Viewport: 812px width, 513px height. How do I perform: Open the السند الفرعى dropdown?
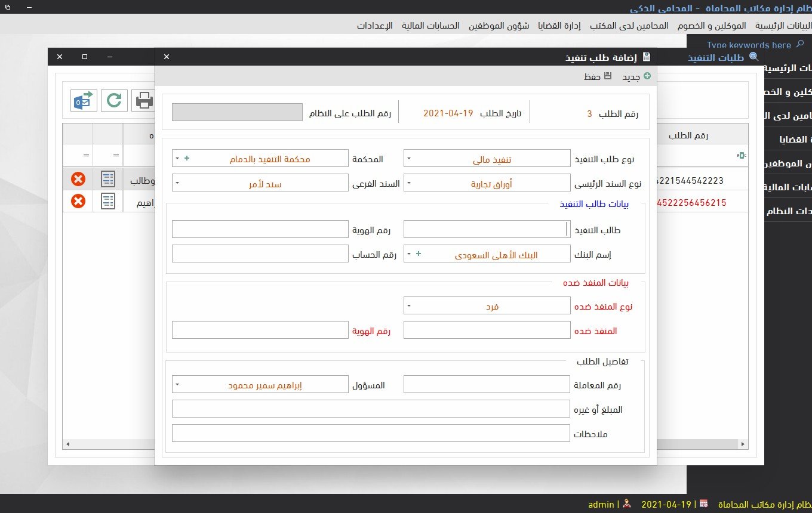(177, 184)
